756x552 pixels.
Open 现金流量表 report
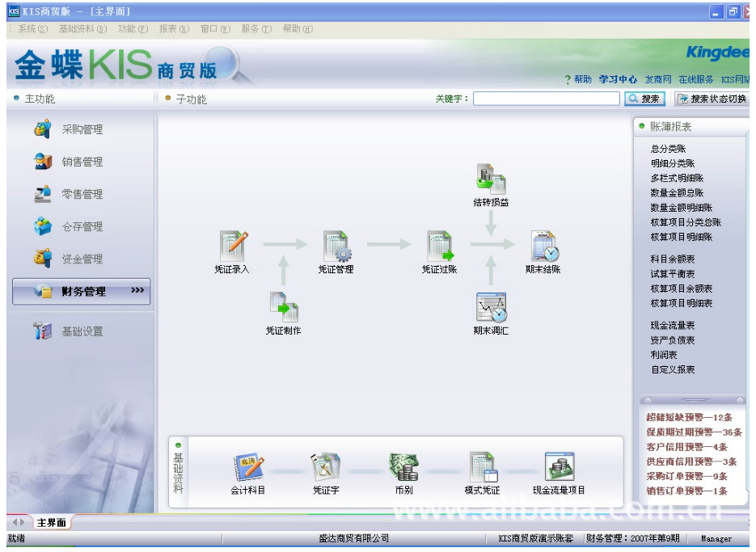tap(672, 326)
